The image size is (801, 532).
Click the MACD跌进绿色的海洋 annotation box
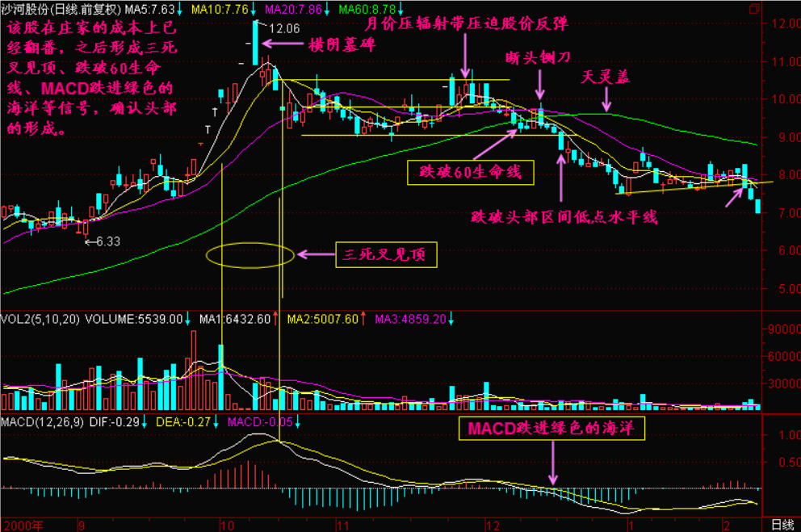pos(552,429)
